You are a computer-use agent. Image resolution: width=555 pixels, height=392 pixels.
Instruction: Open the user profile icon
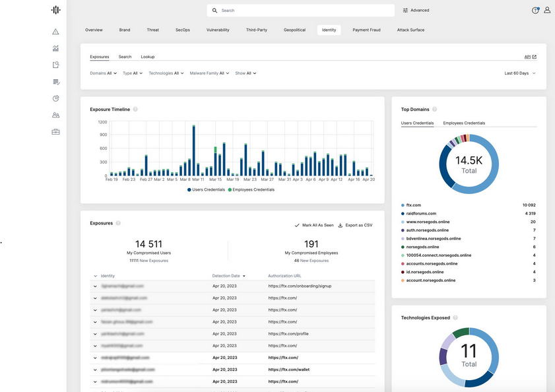(547, 11)
